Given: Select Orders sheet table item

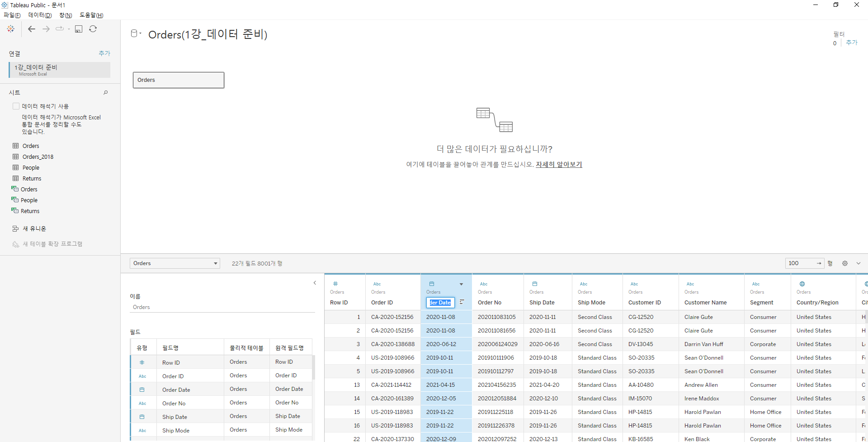Looking at the screenshot, I should tap(31, 146).
